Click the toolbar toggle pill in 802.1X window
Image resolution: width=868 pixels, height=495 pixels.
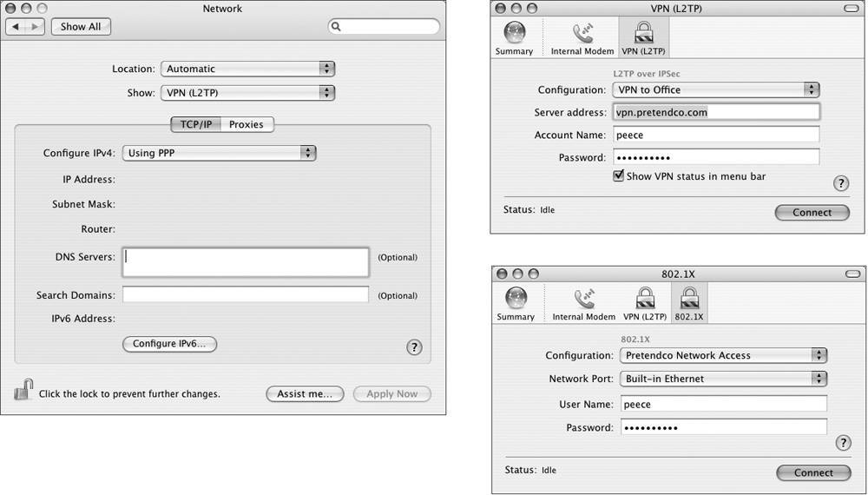pos(853,274)
